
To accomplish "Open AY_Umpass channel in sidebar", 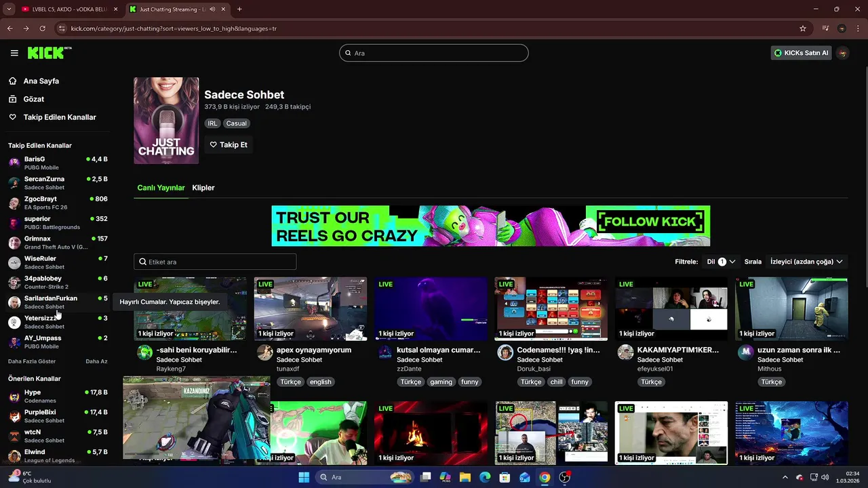I will 58,342.
